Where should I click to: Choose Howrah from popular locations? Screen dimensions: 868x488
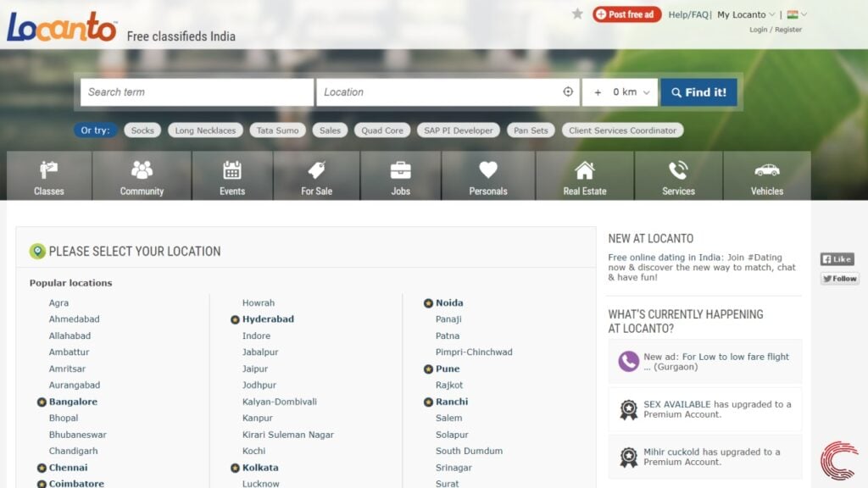click(x=259, y=303)
